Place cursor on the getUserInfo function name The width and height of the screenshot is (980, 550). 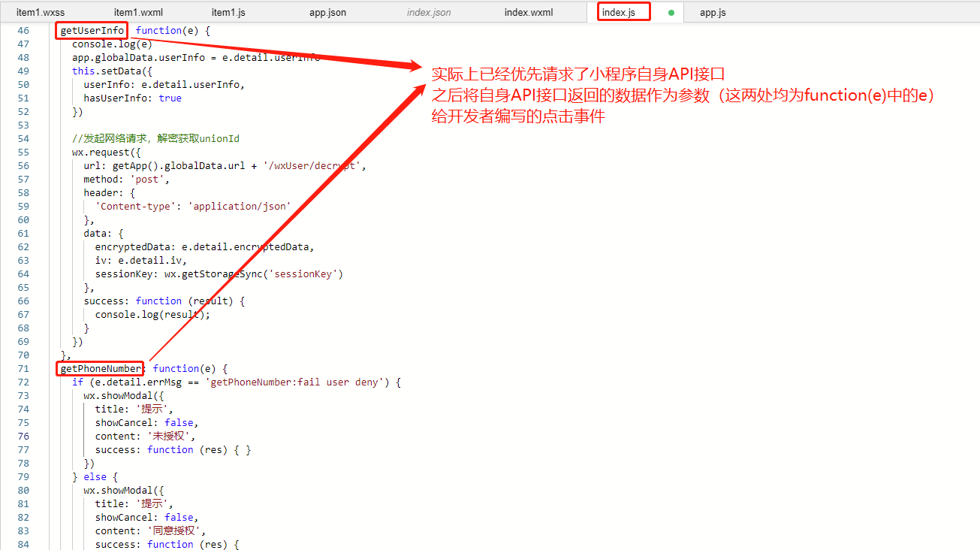[x=91, y=30]
